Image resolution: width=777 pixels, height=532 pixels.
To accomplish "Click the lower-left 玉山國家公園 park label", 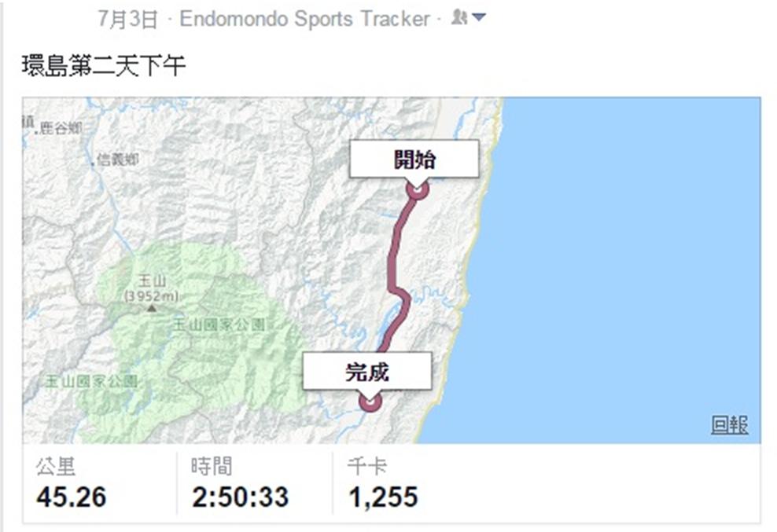I will pos(91,381).
